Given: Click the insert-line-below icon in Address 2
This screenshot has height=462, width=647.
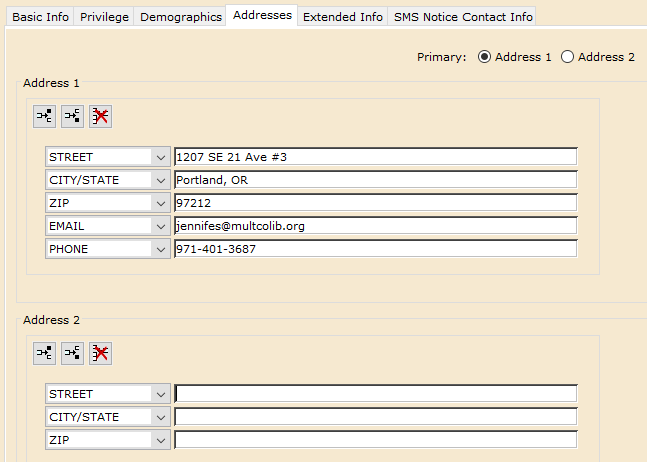Looking at the screenshot, I should tap(72, 353).
